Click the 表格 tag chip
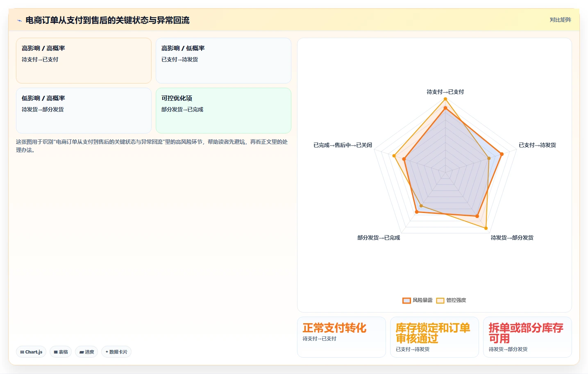The width and height of the screenshot is (588, 374). tap(61, 352)
